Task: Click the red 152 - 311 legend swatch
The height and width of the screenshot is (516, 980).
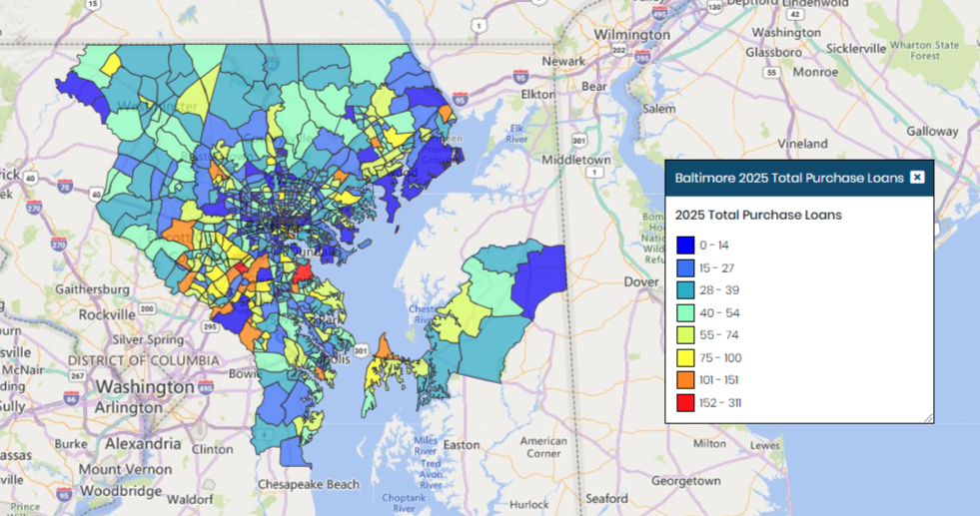Action: tap(685, 402)
